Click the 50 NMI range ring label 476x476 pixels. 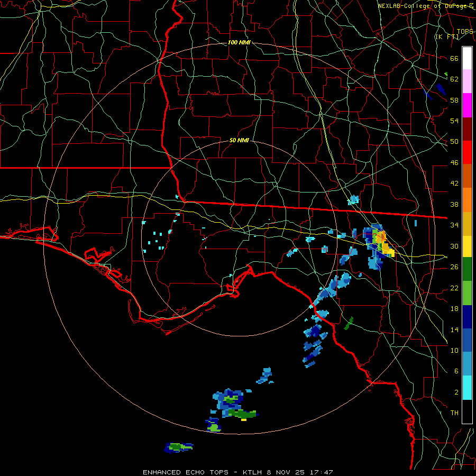tap(239, 140)
